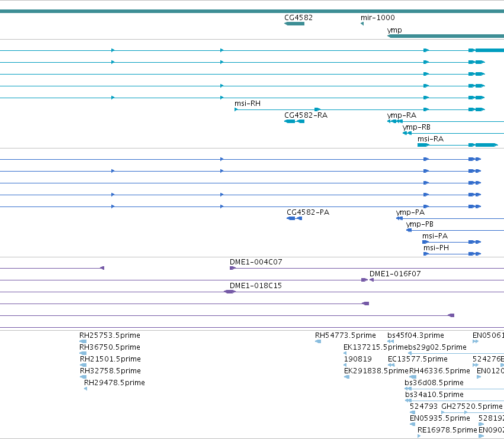Open the CG4582-PA protein label
This screenshot has height=439, width=504.
[308, 212]
